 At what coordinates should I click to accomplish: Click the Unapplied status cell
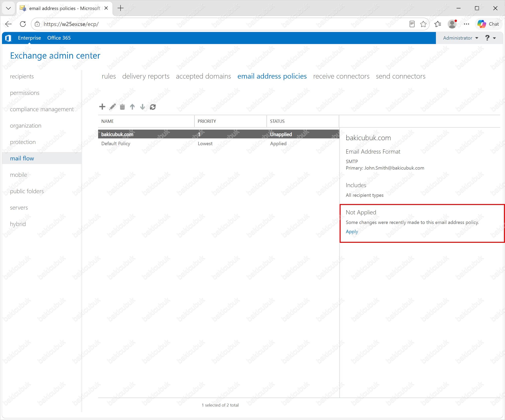[x=281, y=134]
